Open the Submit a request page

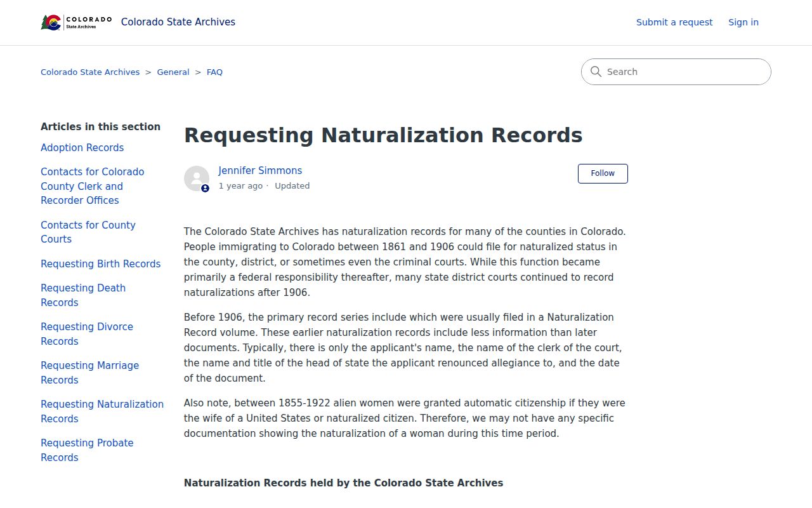click(x=674, y=22)
